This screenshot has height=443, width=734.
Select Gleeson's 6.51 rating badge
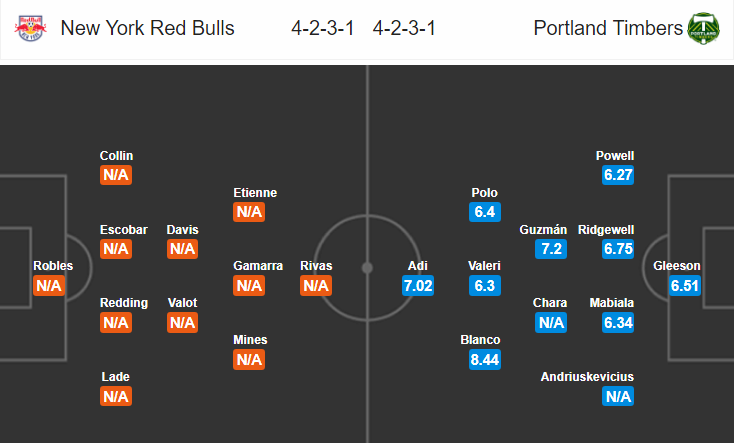point(685,286)
